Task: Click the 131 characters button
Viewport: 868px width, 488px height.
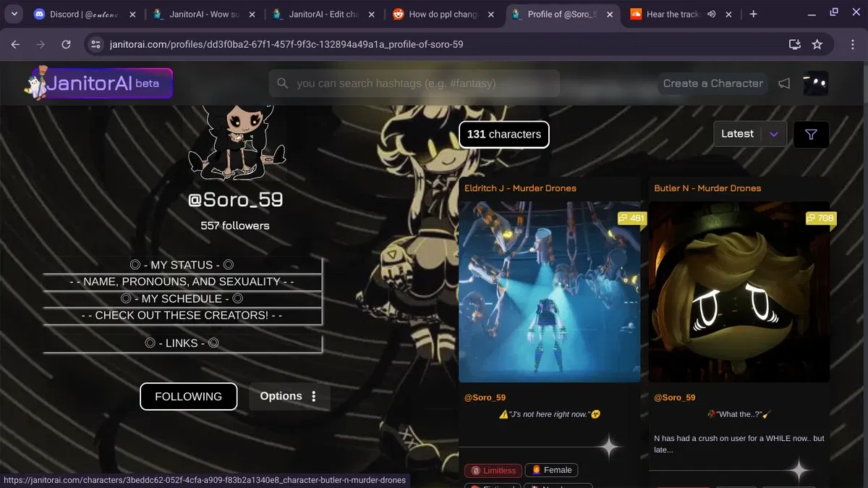Action: 504,134
